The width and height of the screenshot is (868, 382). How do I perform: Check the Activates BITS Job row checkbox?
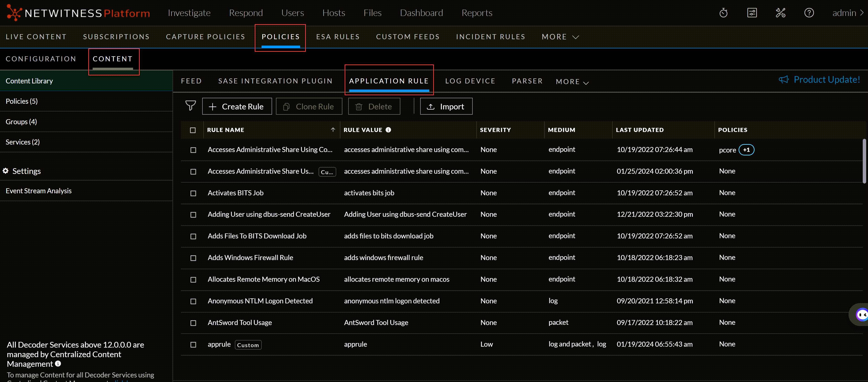193,193
